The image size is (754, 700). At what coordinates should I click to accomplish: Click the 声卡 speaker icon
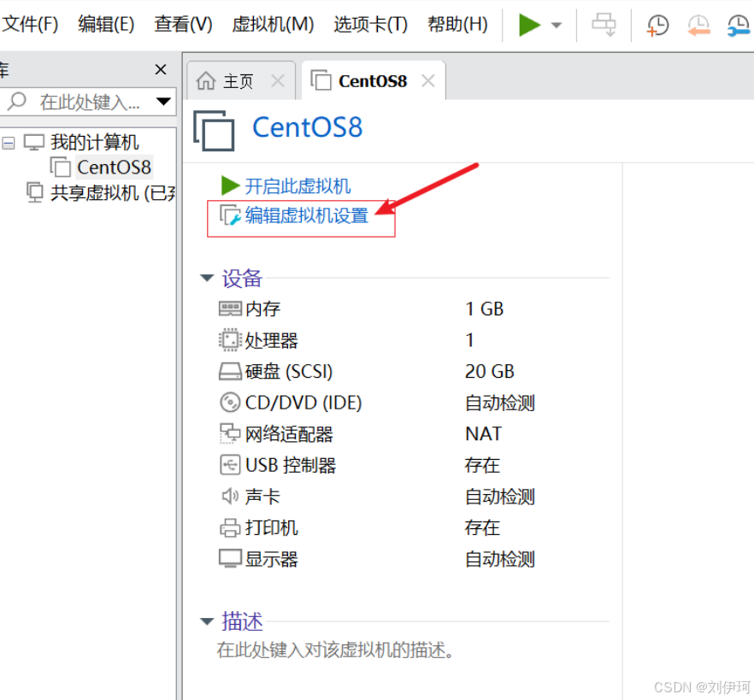click(230, 496)
